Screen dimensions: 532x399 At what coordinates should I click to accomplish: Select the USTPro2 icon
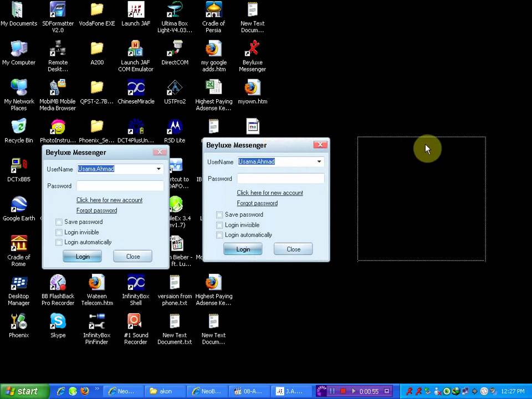pyautogui.click(x=175, y=91)
